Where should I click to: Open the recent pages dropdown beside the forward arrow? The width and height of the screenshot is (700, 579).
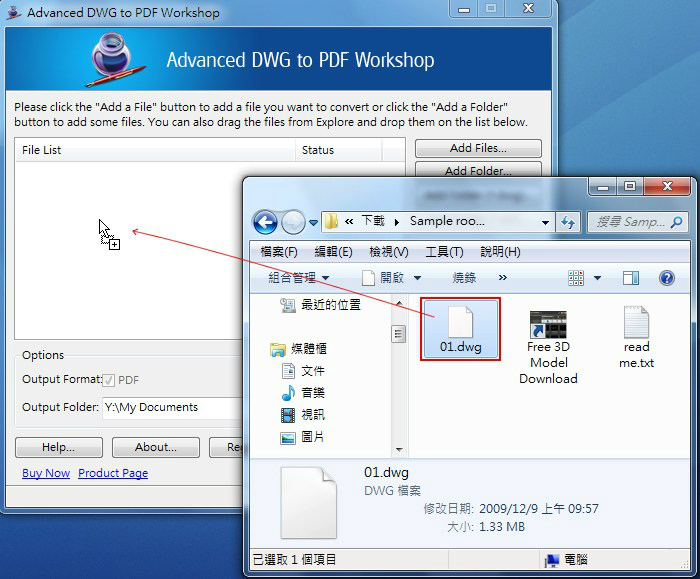pos(313,222)
